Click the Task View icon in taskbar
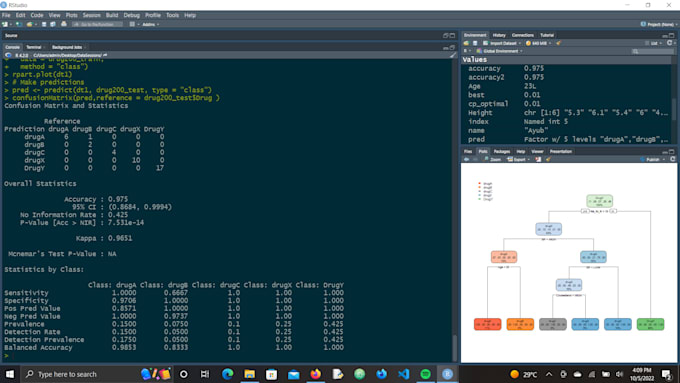 (205, 374)
